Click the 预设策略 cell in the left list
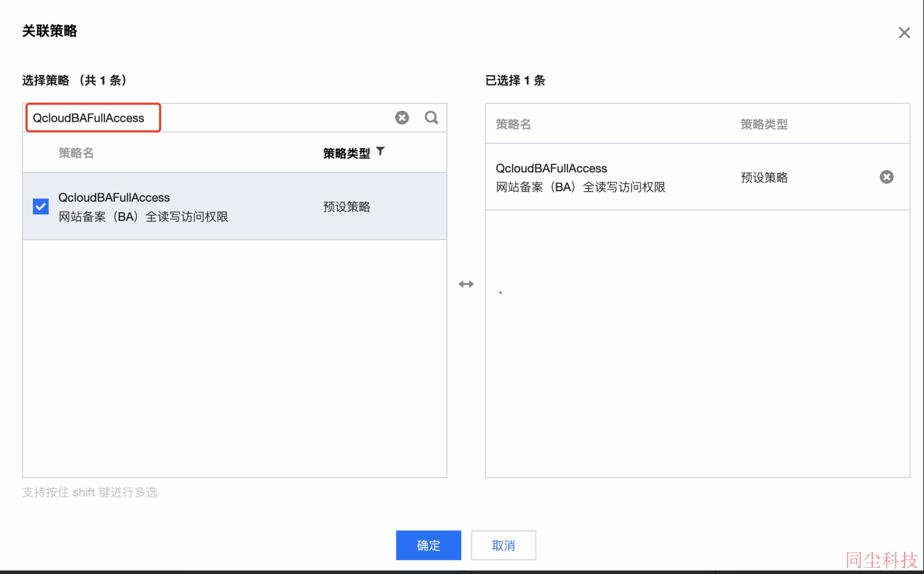 tap(346, 207)
